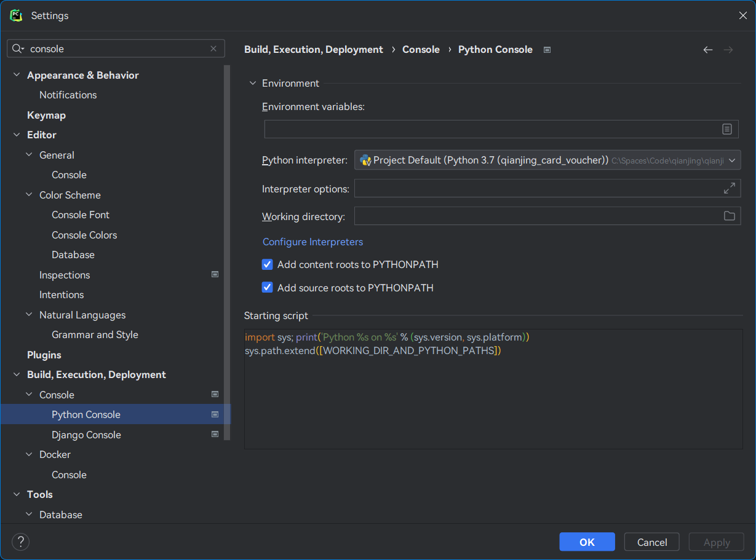This screenshot has width=756, height=560.
Task: Navigate back with the left arrow
Action: (x=708, y=50)
